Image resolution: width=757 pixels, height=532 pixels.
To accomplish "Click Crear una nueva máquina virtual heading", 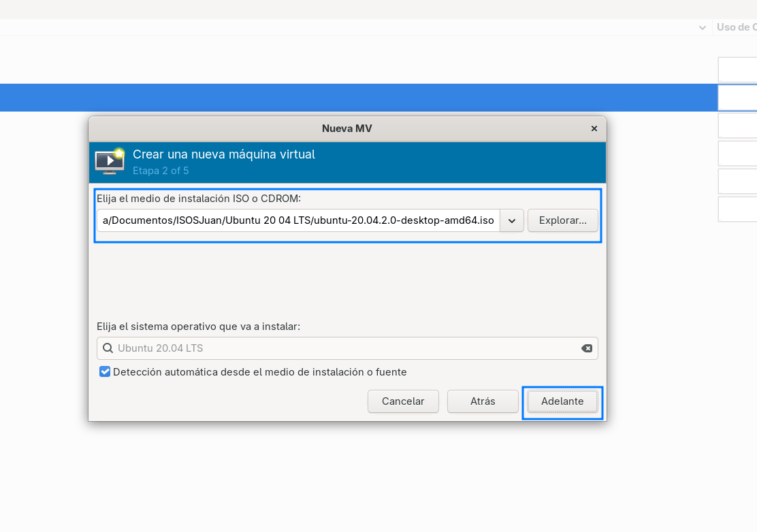I will (x=224, y=154).
